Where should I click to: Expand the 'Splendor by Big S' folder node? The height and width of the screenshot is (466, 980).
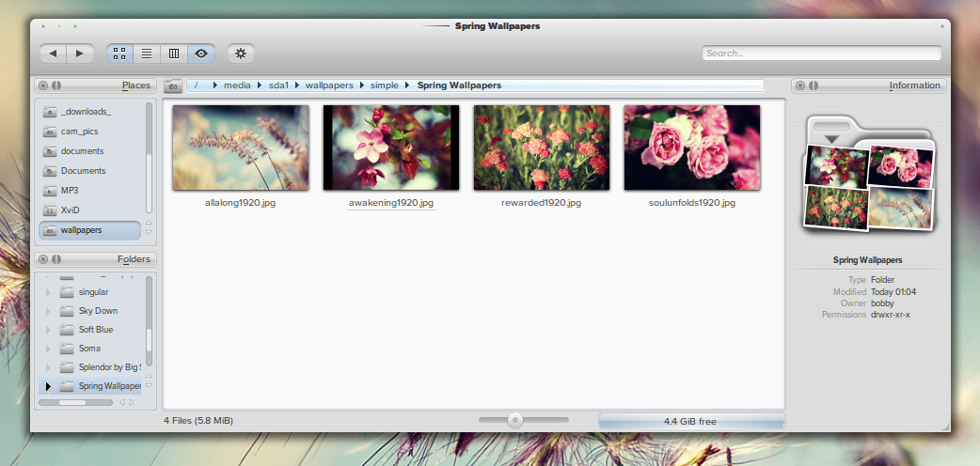(x=48, y=367)
